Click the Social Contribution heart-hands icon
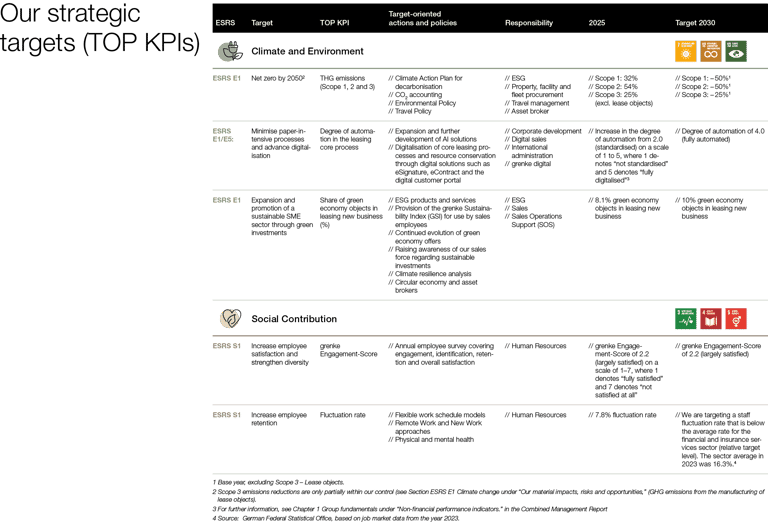Viewport: 768px width, 522px height. point(229,320)
